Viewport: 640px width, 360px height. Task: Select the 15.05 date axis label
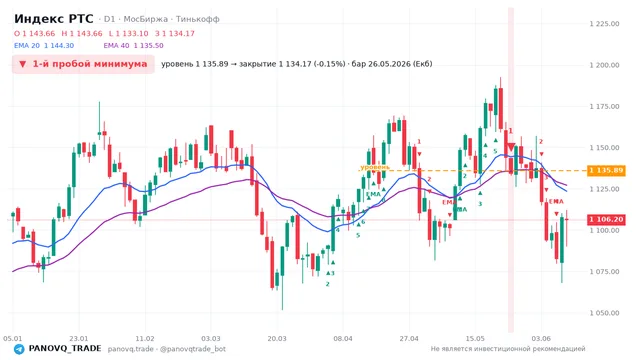tap(476, 338)
